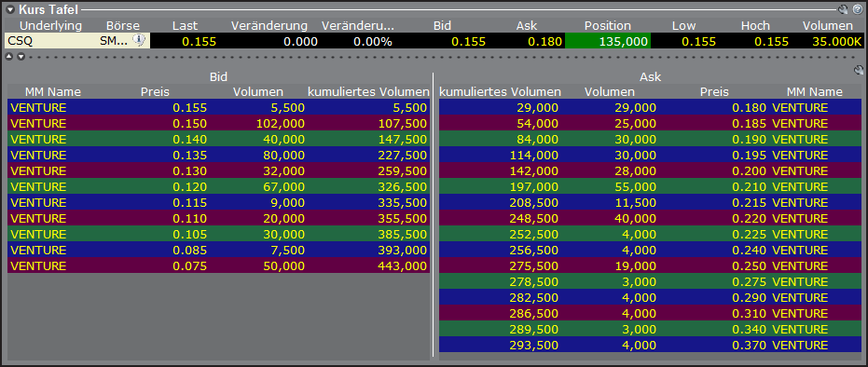This screenshot has width=868, height=367.
Task: Open the order book wrench settings icon
Action: pos(859,70)
